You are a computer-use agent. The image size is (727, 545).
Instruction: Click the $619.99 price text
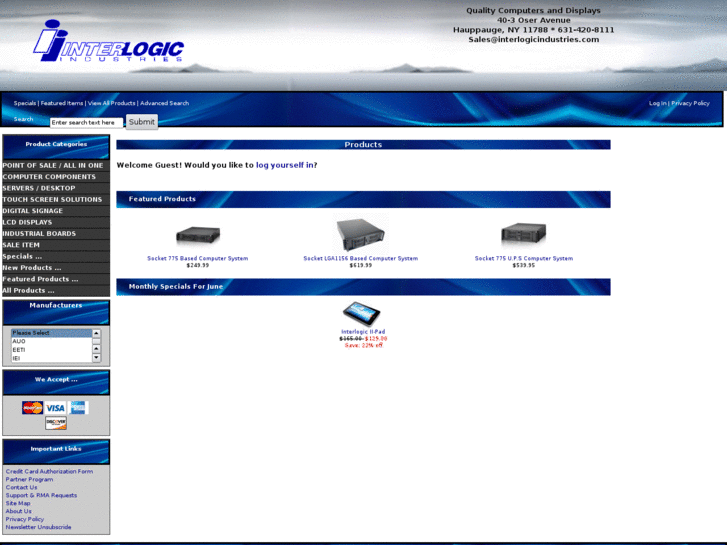[x=361, y=265]
